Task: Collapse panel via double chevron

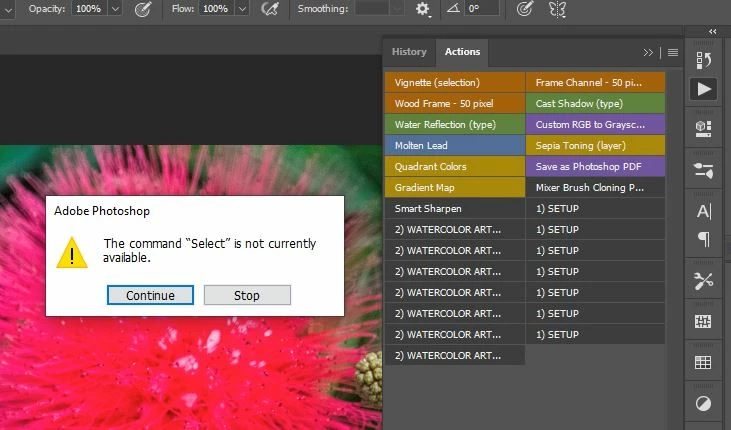Action: tap(648, 52)
